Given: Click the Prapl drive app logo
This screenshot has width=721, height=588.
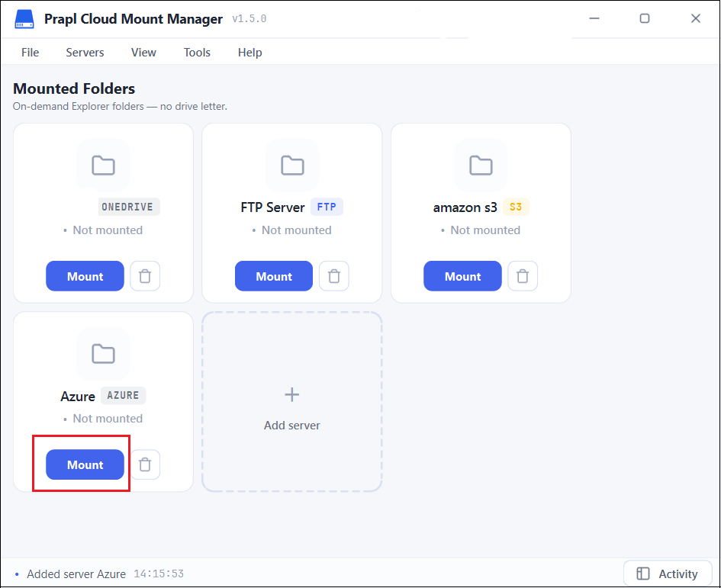Looking at the screenshot, I should coord(24,19).
